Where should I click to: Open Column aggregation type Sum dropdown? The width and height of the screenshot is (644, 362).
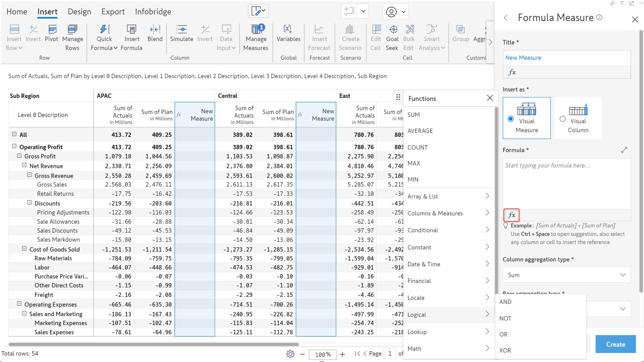(567, 275)
